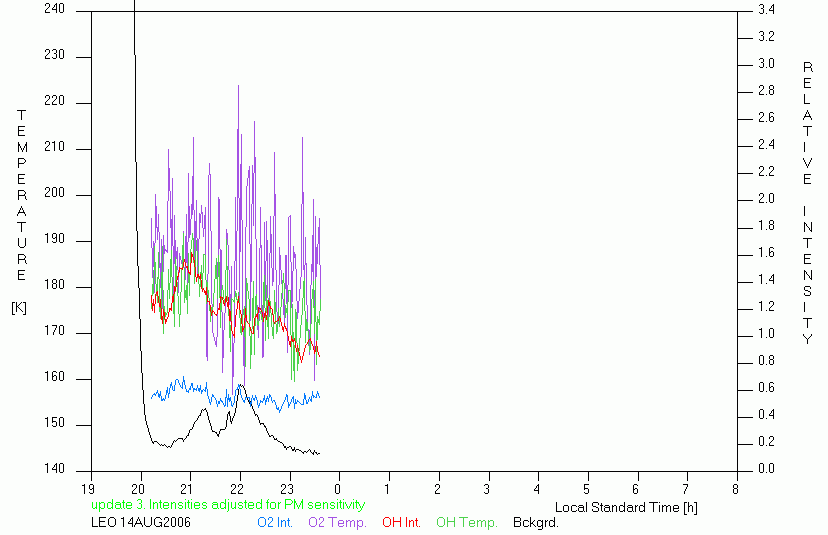Click the hour 1 time axis label
Image resolution: width=828 pixels, height=535 pixels.
pyautogui.click(x=387, y=489)
